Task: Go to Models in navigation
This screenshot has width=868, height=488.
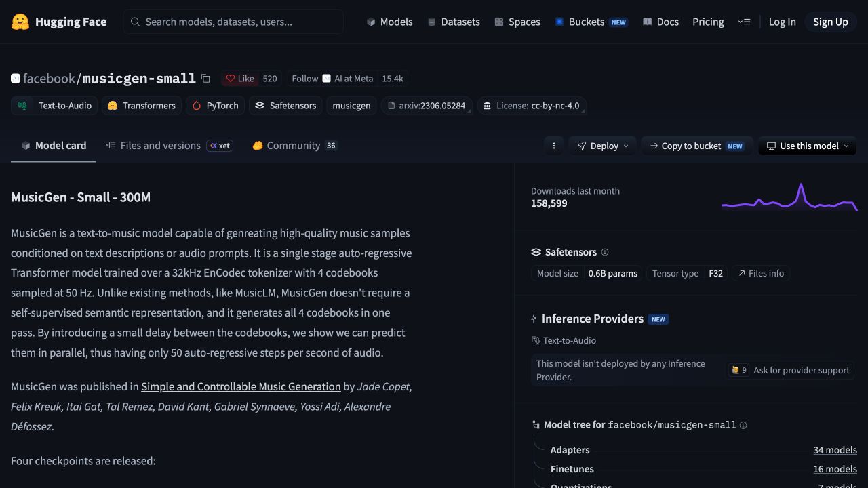Action: 389,22
